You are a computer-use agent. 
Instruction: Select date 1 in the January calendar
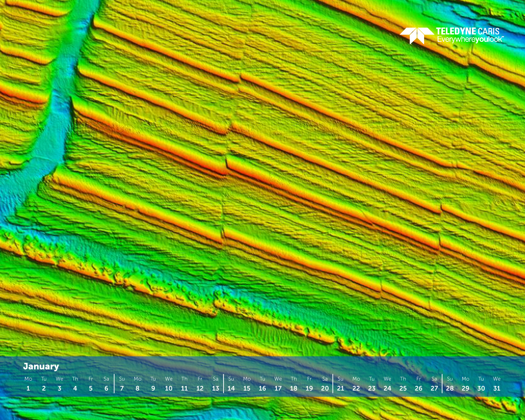[28, 388]
